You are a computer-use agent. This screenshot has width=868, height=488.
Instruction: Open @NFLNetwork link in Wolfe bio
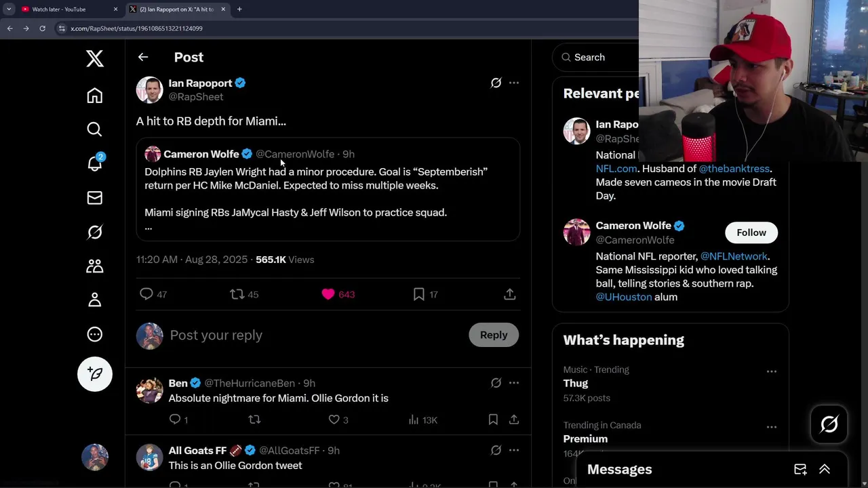734,256
